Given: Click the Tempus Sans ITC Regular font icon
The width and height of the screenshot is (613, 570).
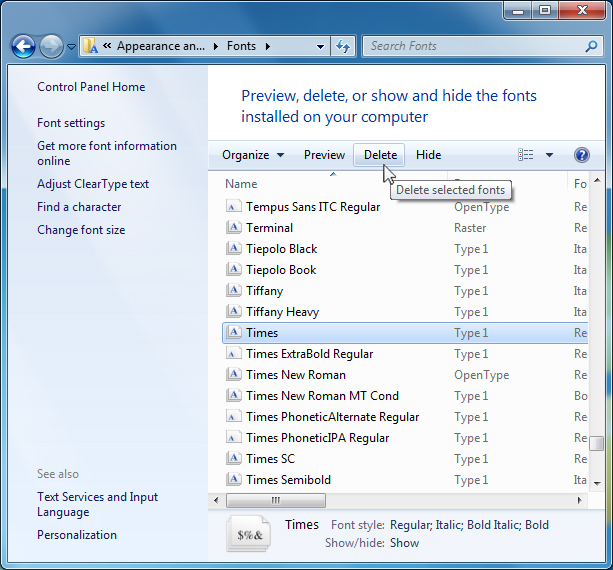Looking at the screenshot, I should [233, 206].
